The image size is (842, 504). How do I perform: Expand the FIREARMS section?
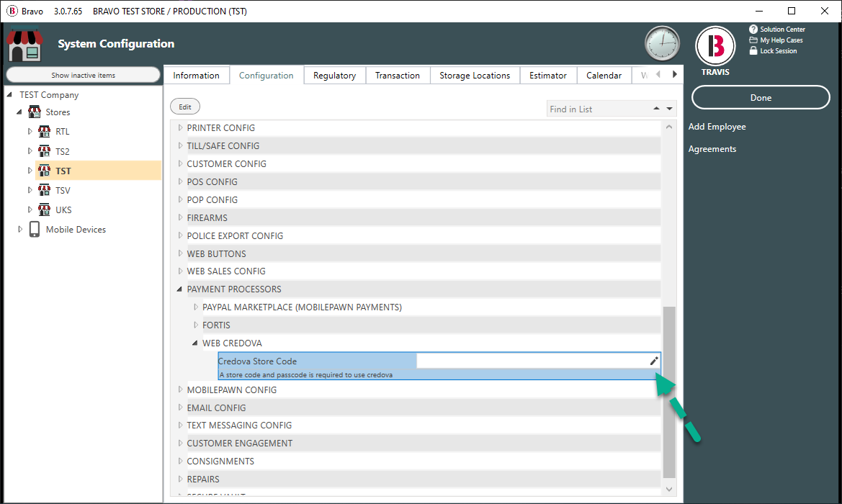click(180, 217)
